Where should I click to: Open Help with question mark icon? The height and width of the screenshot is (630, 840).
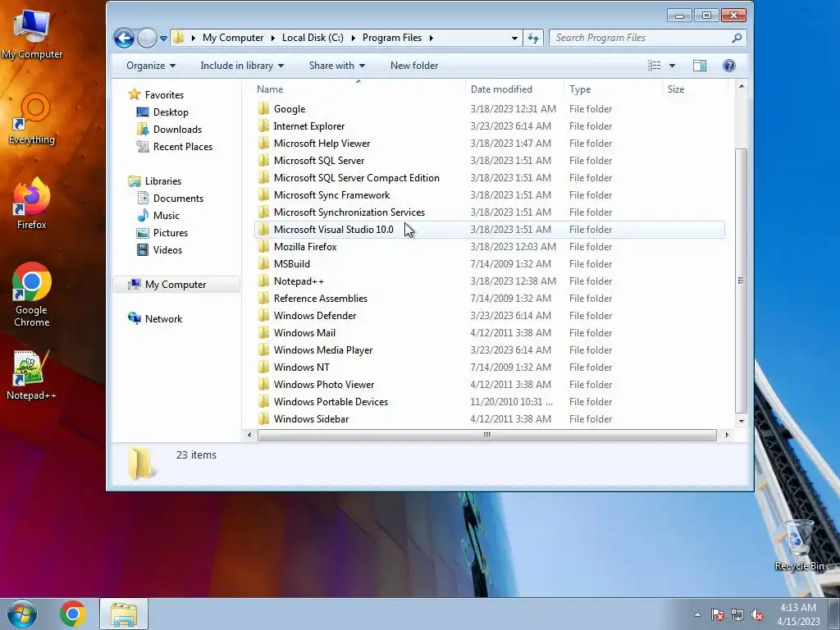728,66
